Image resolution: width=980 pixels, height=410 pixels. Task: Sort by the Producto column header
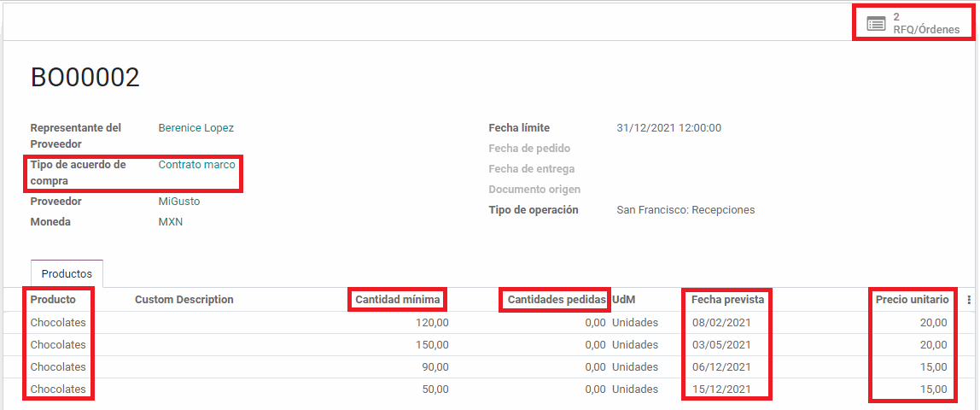click(53, 300)
